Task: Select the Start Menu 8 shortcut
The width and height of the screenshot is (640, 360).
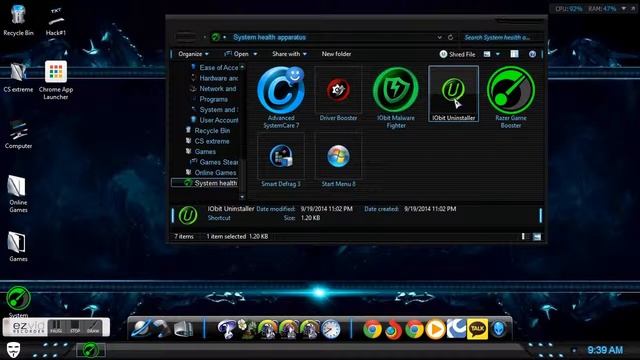Action: pyautogui.click(x=338, y=161)
